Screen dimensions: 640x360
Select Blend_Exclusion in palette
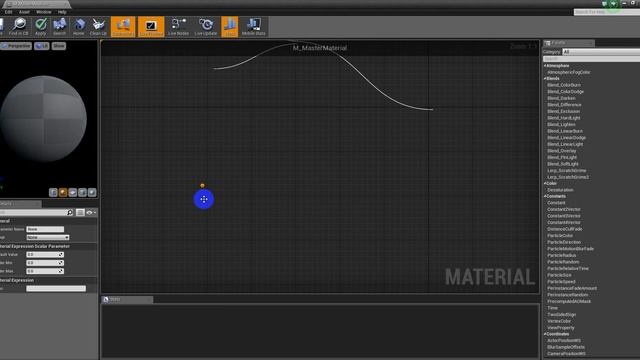click(564, 111)
